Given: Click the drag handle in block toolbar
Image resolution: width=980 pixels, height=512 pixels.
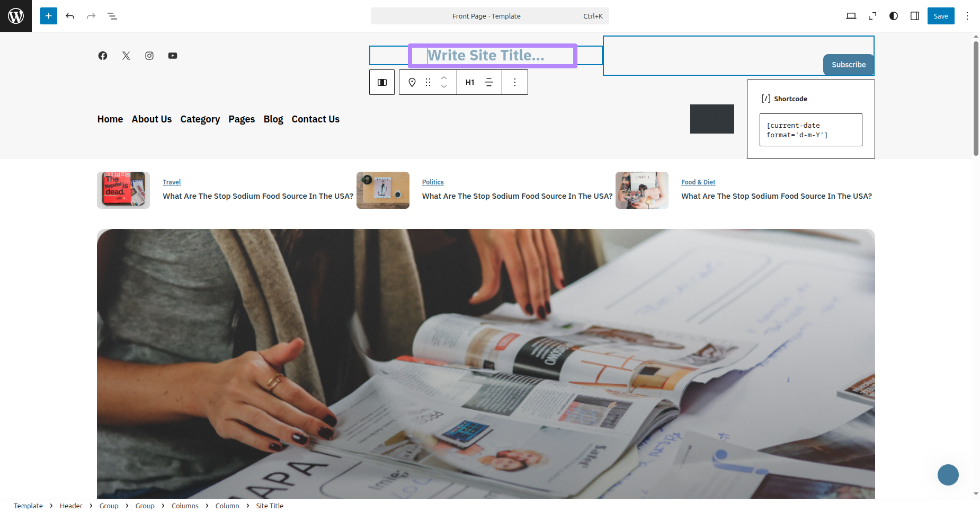Looking at the screenshot, I should click(428, 82).
